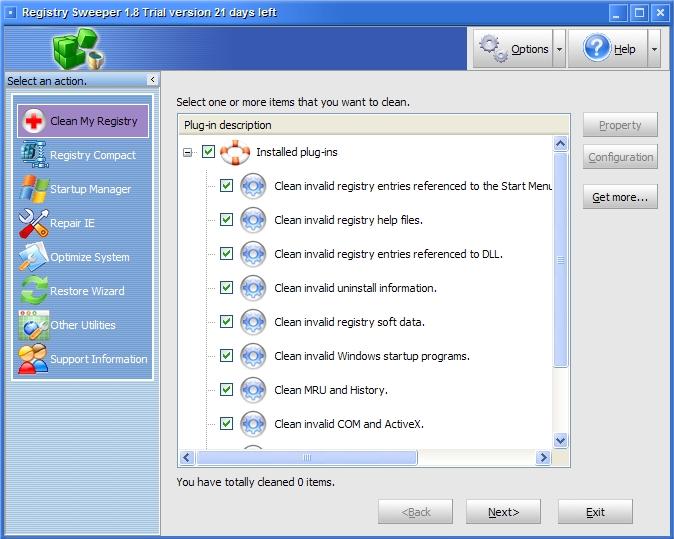Screen dimensions: 674x539
Task: Uncheck the invalid registry soft data checkbox
Action: pyautogui.click(x=227, y=322)
